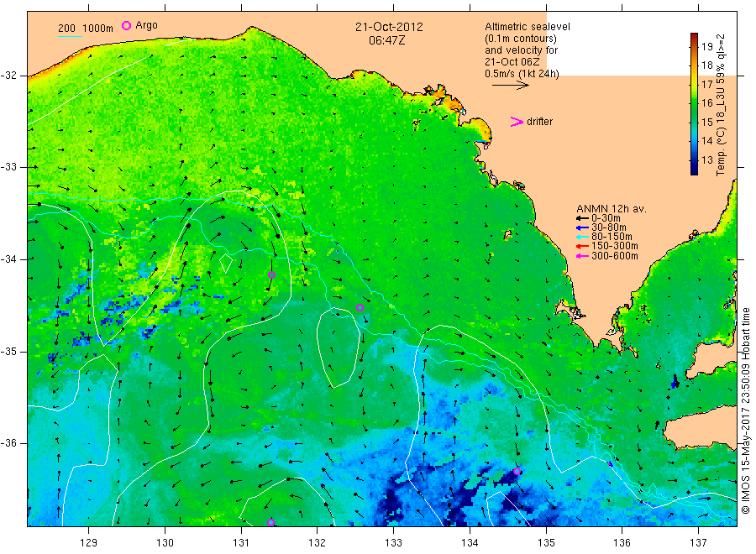The width and height of the screenshot is (756, 554).
Task: Click the magenta drifter arrowhead symbol
Action: click(517, 122)
